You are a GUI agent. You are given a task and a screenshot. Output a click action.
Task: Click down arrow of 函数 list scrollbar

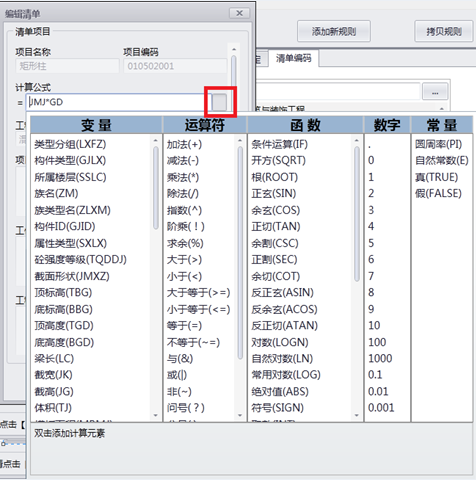point(357,415)
